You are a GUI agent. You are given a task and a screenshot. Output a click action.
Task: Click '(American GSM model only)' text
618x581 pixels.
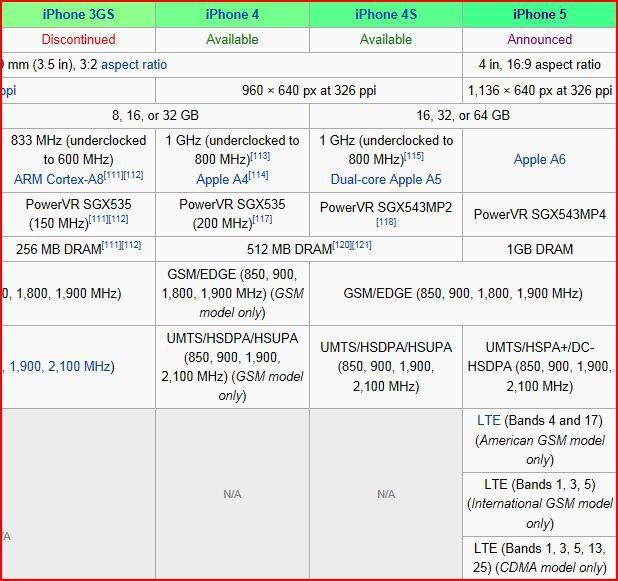(x=540, y=450)
